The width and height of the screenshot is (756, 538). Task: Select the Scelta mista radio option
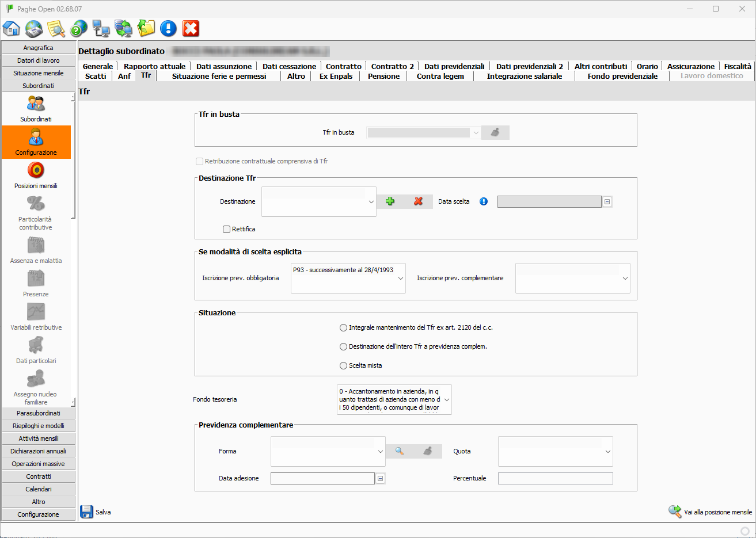344,365
